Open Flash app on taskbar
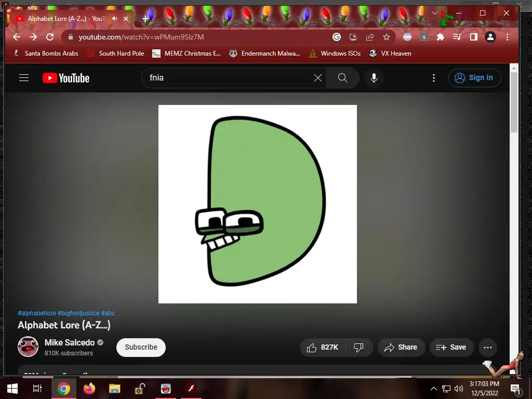 pos(191,389)
